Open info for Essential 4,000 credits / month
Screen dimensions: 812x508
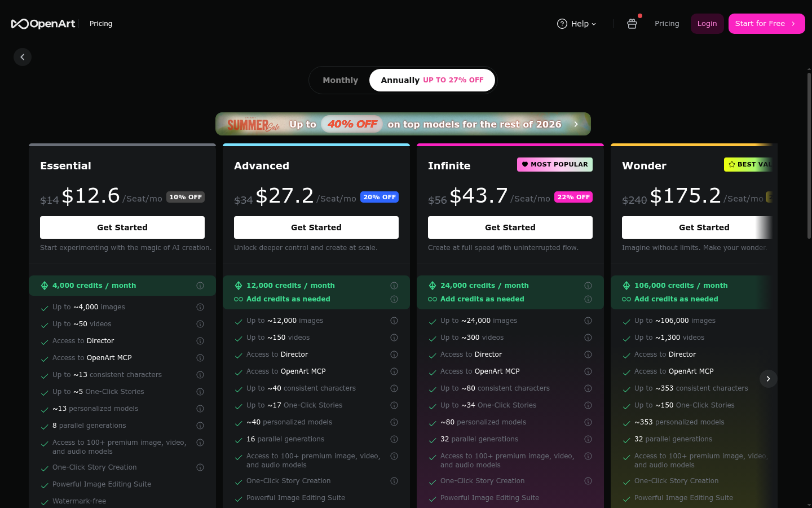pyautogui.click(x=200, y=286)
